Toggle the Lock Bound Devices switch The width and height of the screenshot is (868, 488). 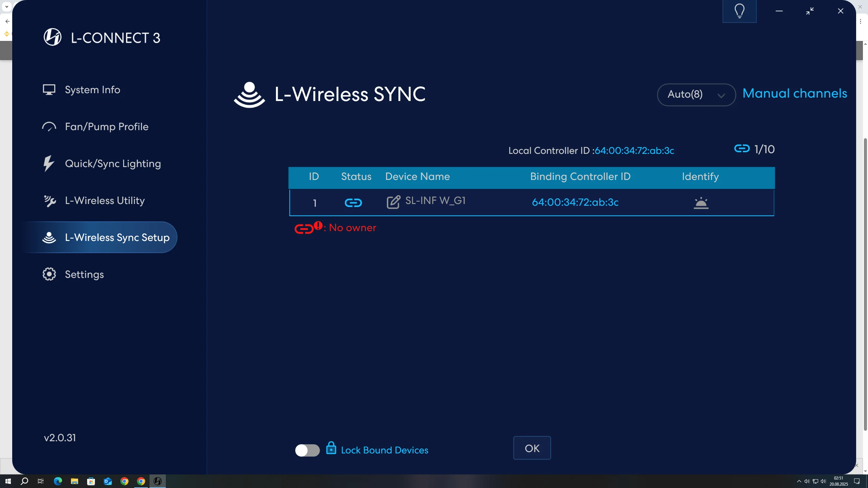click(307, 450)
